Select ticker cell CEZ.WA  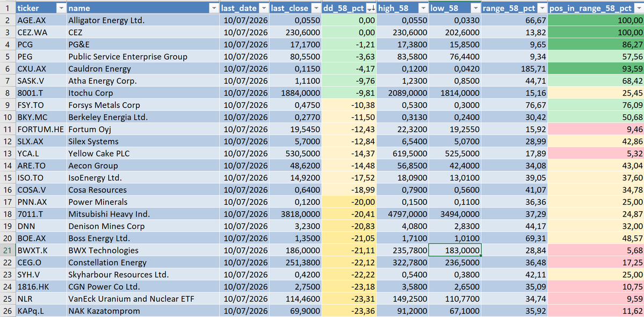[41, 32]
